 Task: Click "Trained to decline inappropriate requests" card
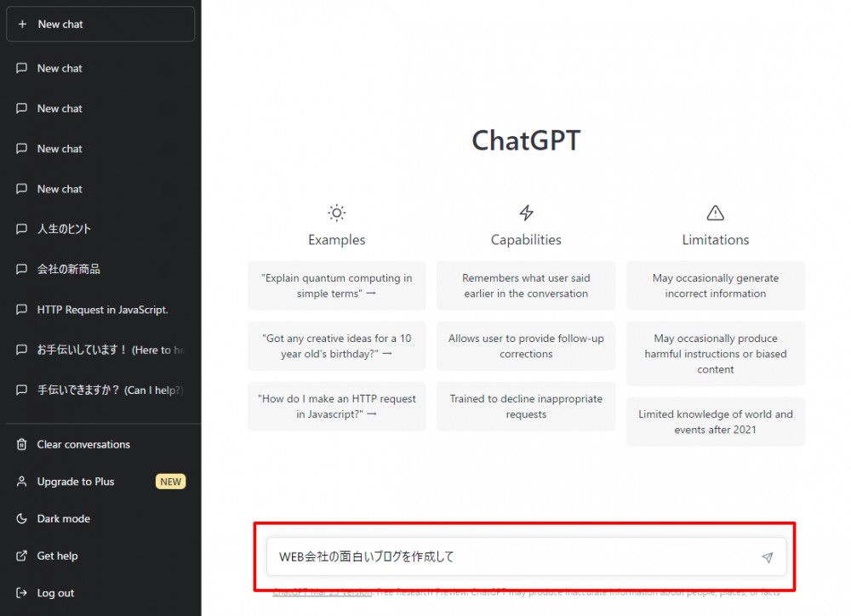point(526,406)
